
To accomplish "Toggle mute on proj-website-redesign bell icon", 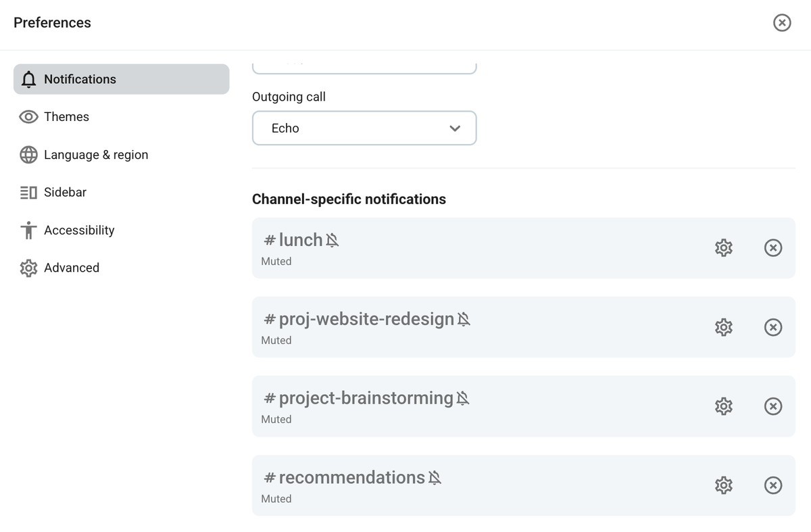I will (463, 318).
